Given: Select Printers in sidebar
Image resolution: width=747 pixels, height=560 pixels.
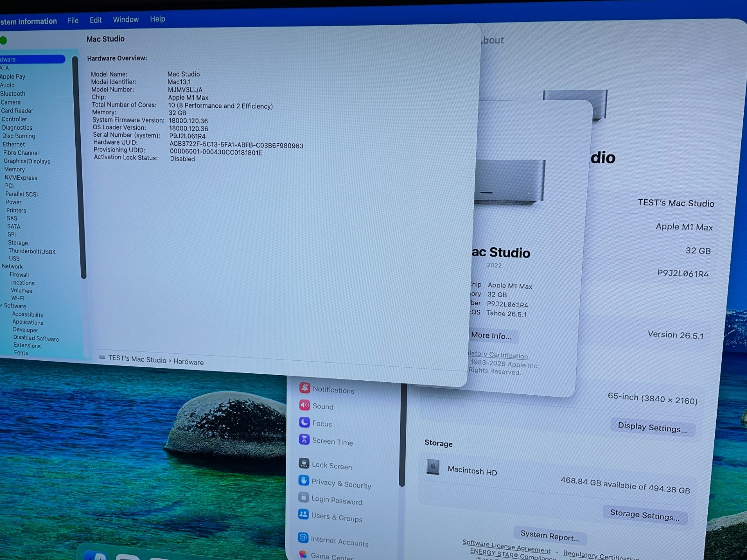Looking at the screenshot, I should 16,210.
